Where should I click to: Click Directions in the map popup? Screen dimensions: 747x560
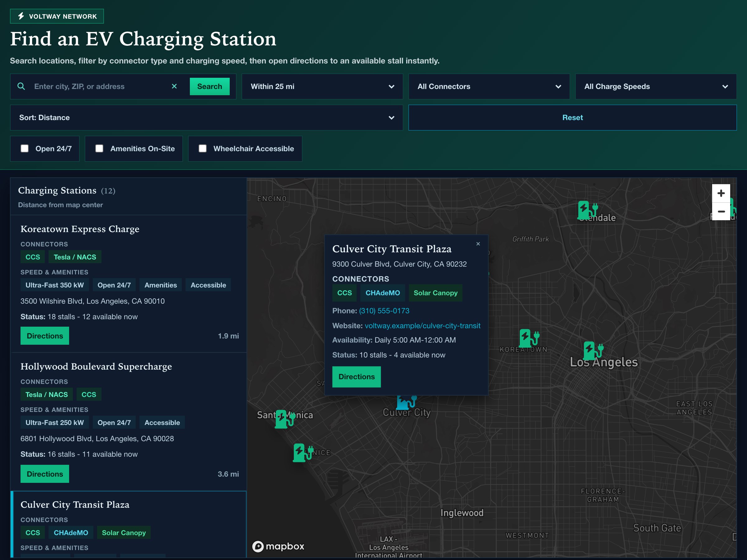[357, 377]
